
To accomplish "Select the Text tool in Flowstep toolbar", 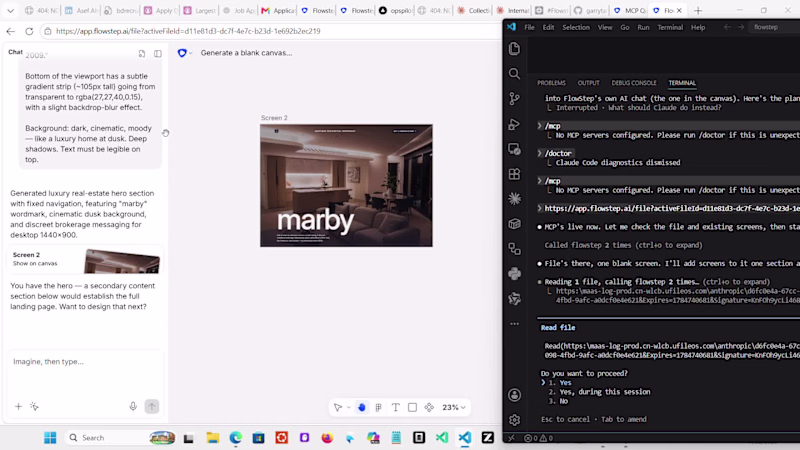I will (395, 407).
